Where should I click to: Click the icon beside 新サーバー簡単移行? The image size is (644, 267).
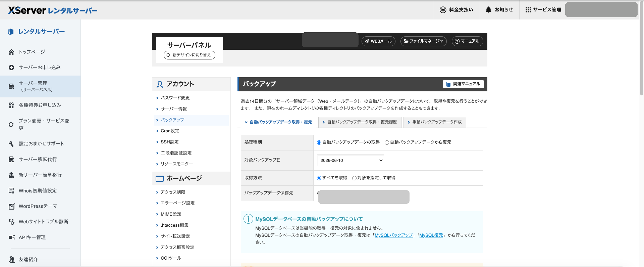coord(11,175)
